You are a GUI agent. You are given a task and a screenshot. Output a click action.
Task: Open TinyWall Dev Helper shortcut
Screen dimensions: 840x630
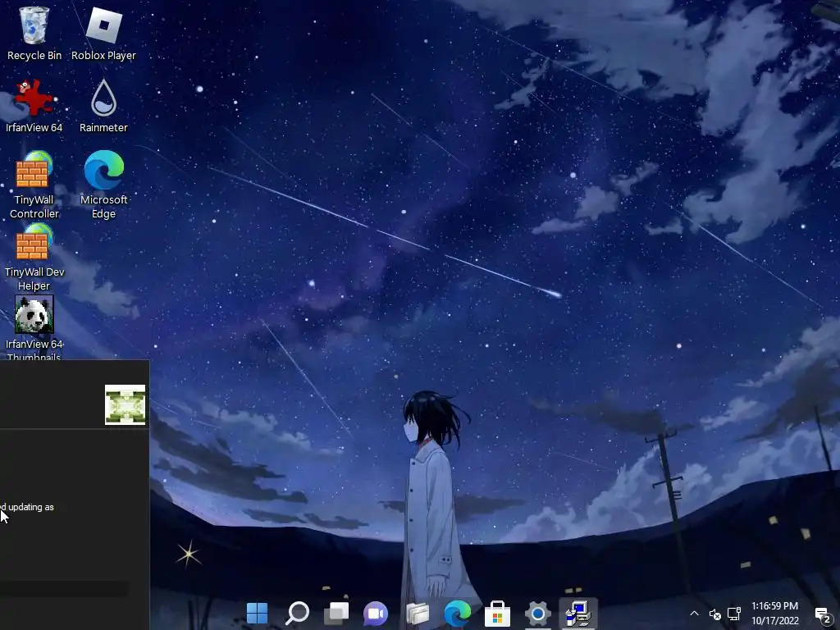pyautogui.click(x=34, y=257)
